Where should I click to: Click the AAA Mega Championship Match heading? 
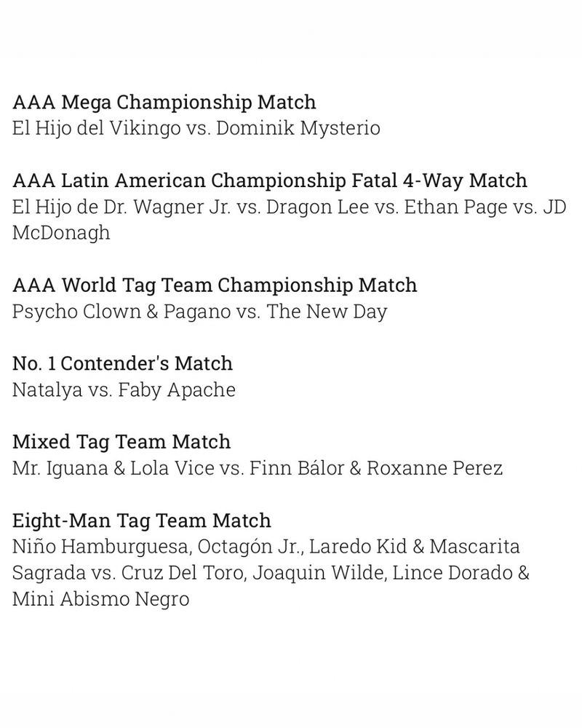164,101
